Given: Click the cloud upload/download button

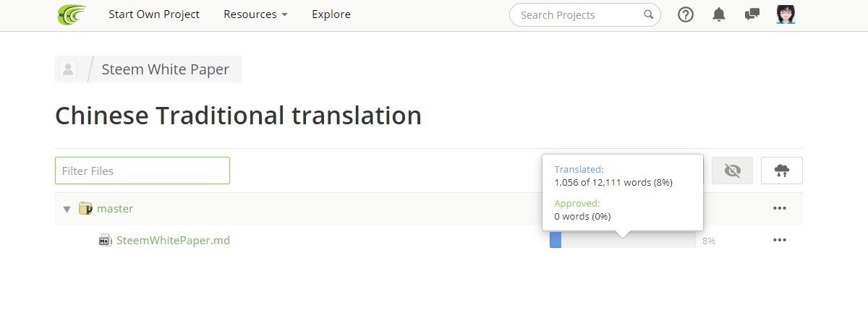Looking at the screenshot, I should (x=782, y=171).
